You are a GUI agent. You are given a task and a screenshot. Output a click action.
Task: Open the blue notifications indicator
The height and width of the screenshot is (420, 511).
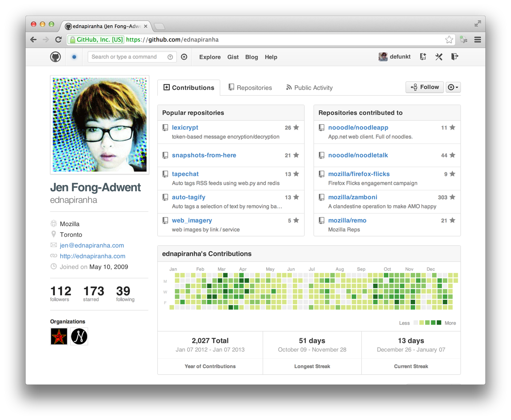click(74, 57)
